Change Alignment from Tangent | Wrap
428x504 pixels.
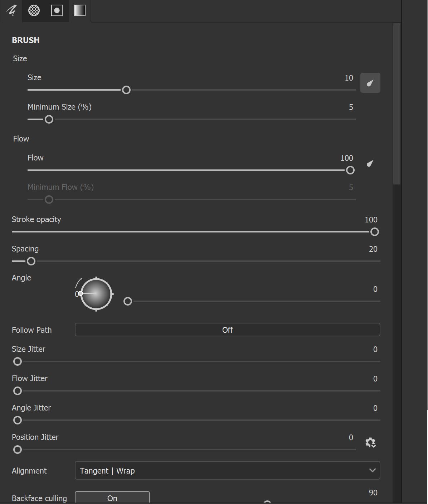(227, 470)
